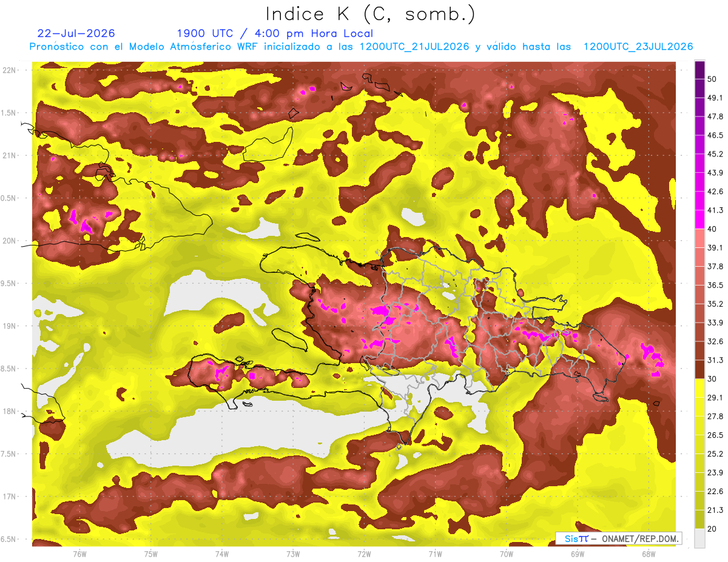Click the '26.5' color bar value
728x562 pixels.
715,435
